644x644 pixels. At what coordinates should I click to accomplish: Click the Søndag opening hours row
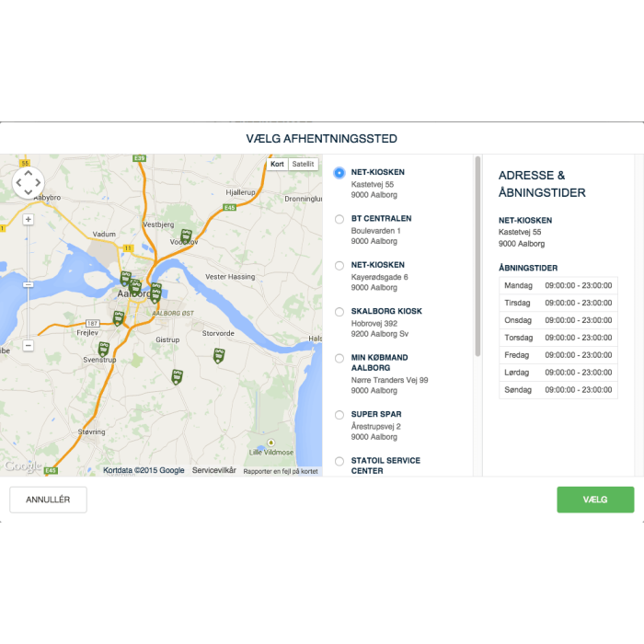coord(558,390)
